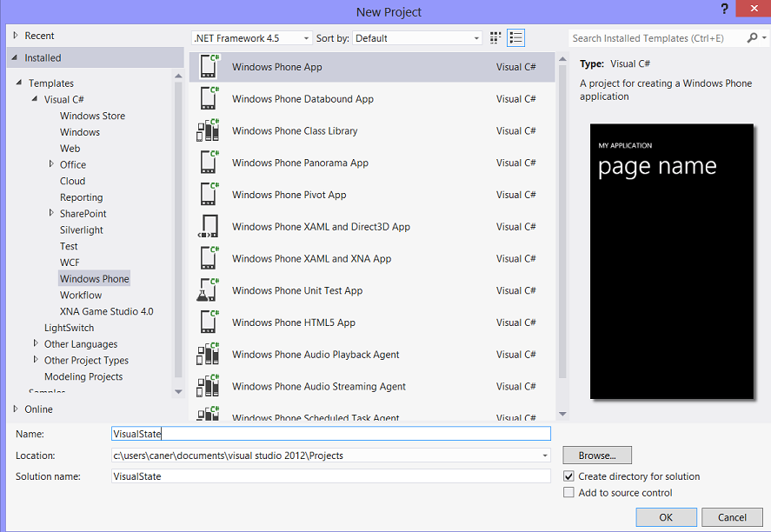Screen dimensions: 771x532
Task: Switch to medium icons list view
Action: click(x=515, y=38)
